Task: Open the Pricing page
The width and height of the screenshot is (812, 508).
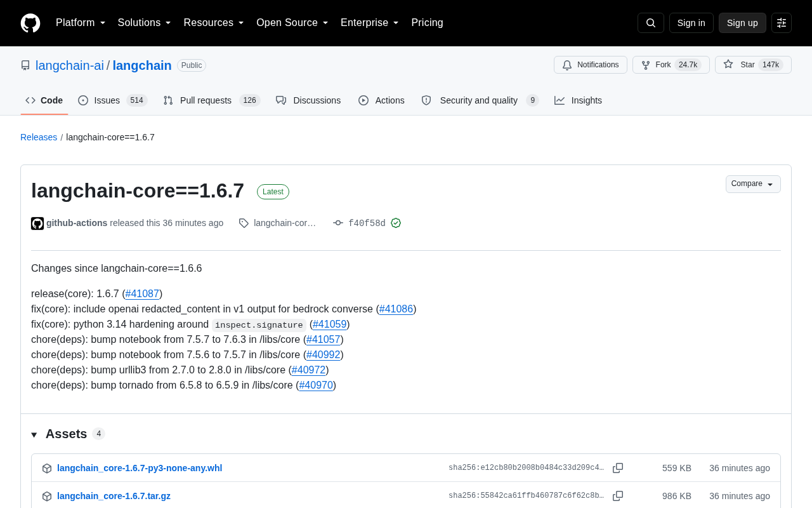Action: click(427, 23)
